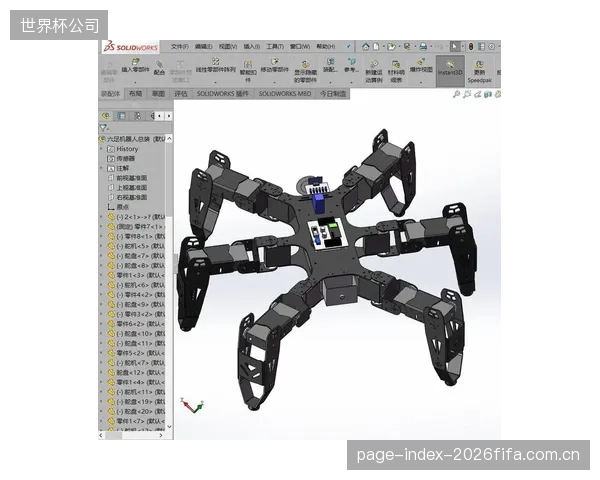Click the Zoom to Area view icon

click(467, 94)
